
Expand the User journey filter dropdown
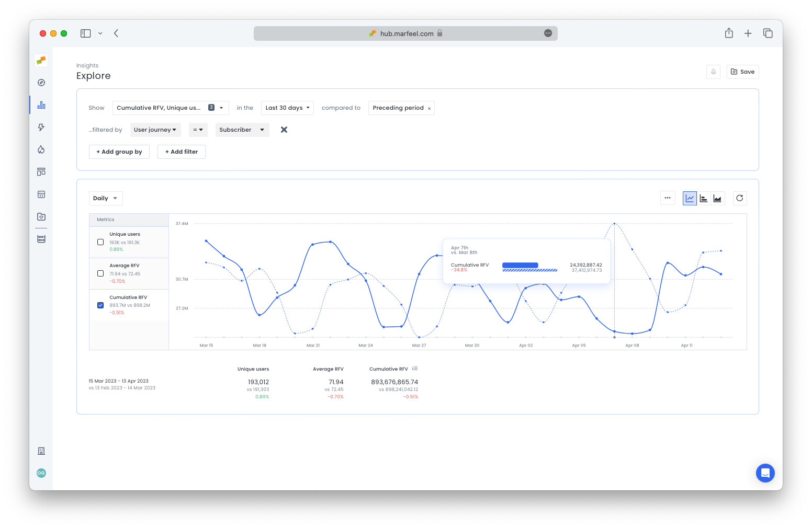(x=155, y=130)
